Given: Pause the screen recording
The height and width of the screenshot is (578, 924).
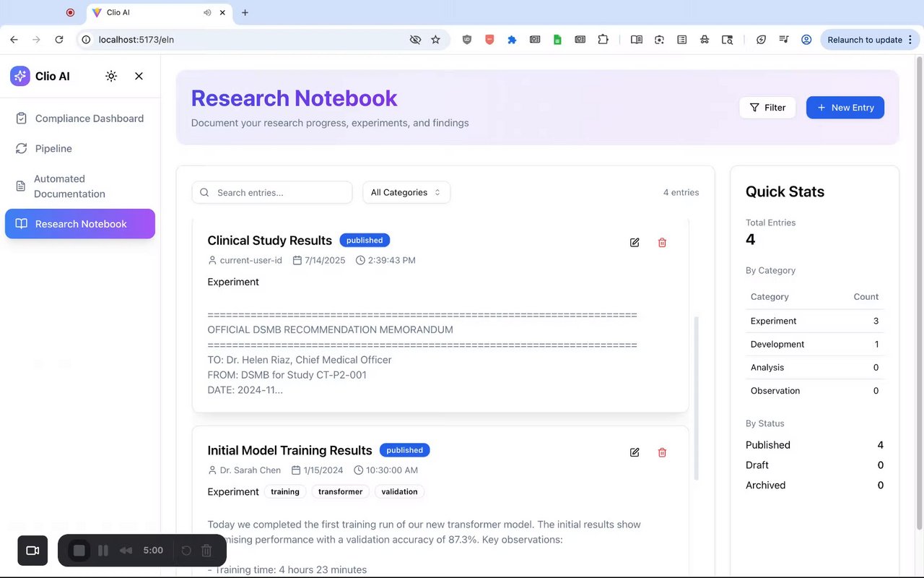Looking at the screenshot, I should point(103,551).
